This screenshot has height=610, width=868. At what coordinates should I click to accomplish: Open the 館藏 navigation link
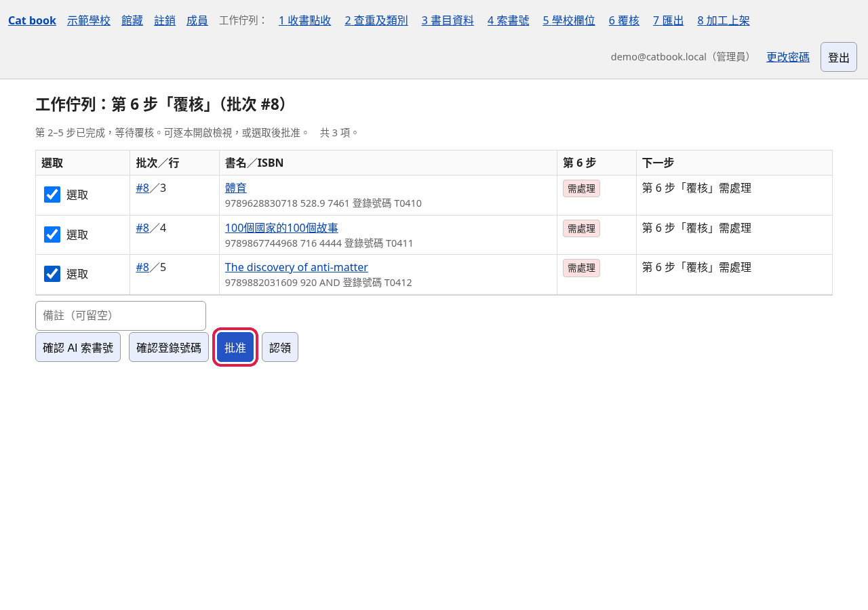132,20
